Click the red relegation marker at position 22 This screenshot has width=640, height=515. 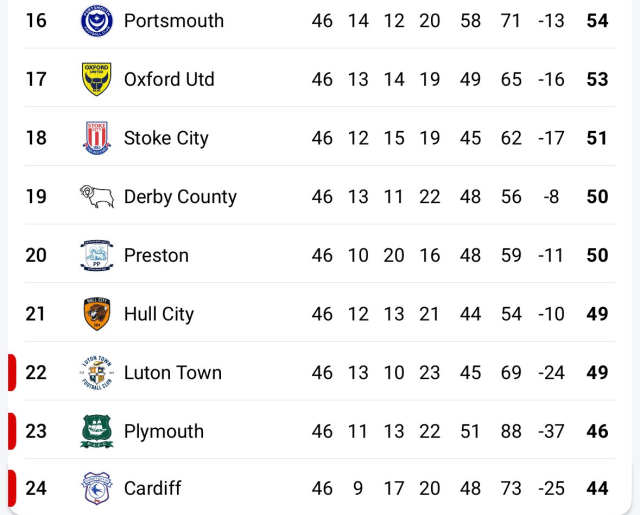pos(11,373)
